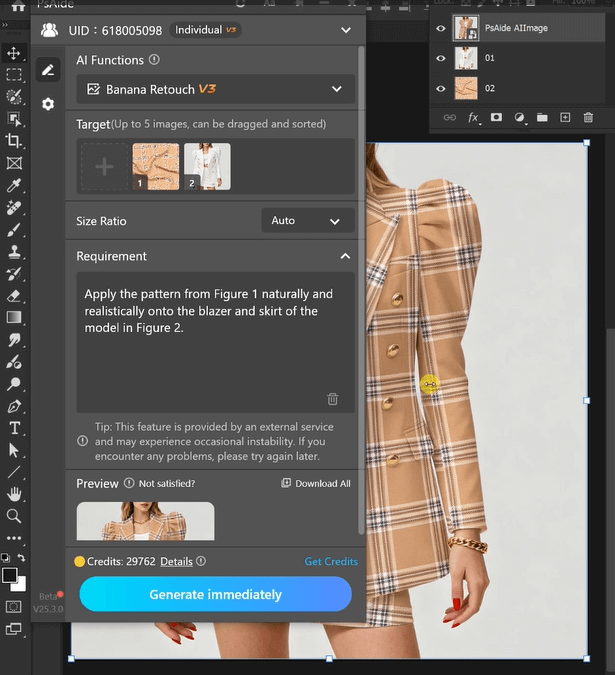Delete layer using the Layers panel trash icon
The height and width of the screenshot is (675, 615).
point(588,118)
